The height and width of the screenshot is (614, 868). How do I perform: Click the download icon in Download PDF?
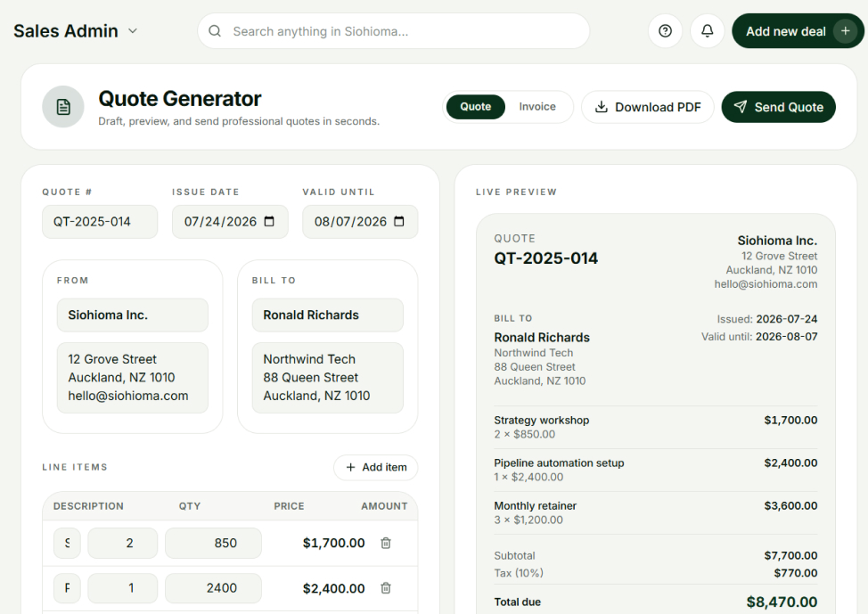pyautogui.click(x=601, y=107)
